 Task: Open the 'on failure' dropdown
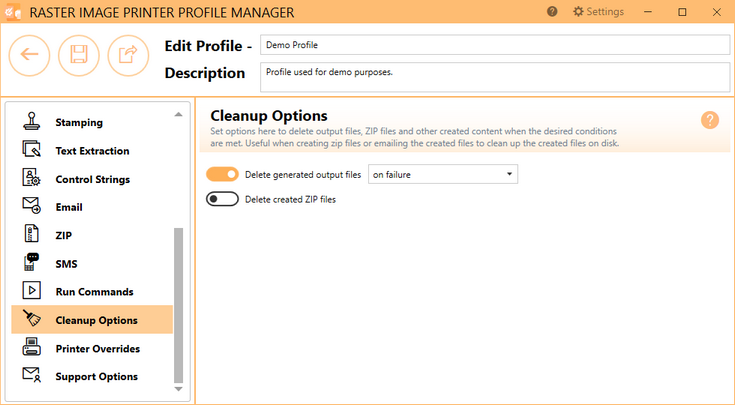point(443,174)
